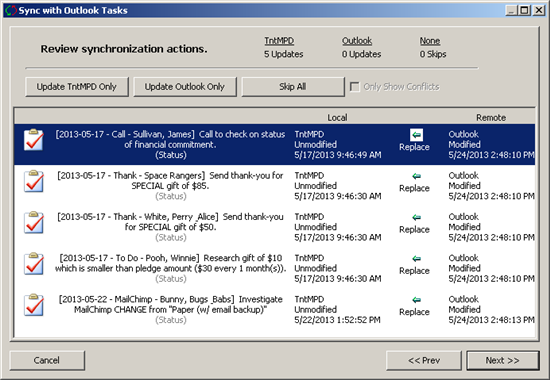Click the Replace arrow in White, Perry row
Viewport: 550px width, 380px height.
(416, 217)
